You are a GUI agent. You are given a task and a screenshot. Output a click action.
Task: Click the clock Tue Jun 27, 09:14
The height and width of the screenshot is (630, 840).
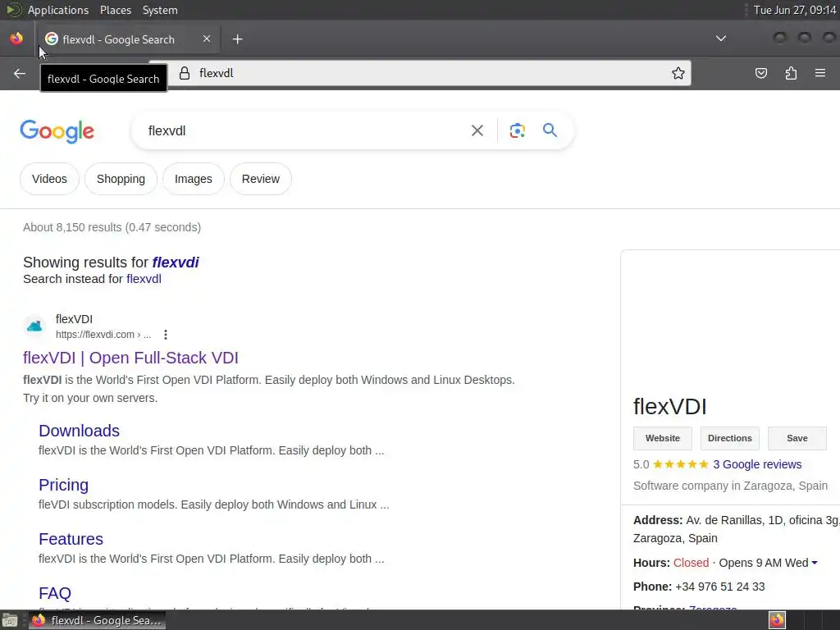click(795, 10)
